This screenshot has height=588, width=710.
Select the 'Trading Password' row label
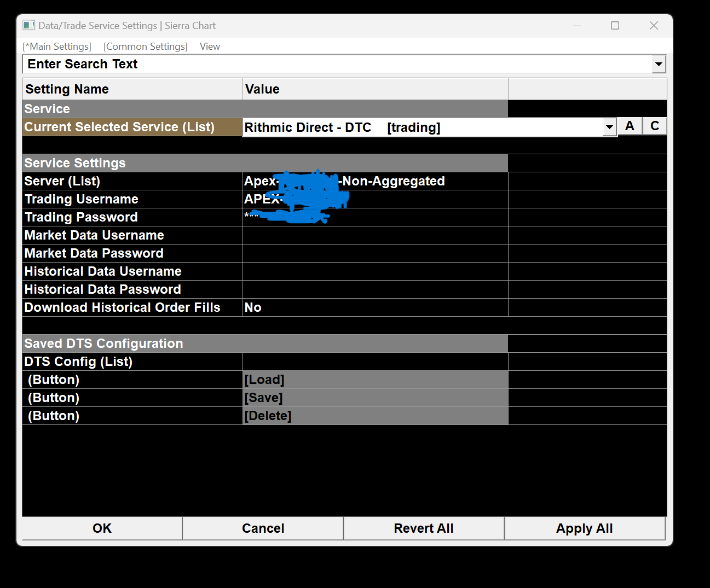[x=81, y=217]
